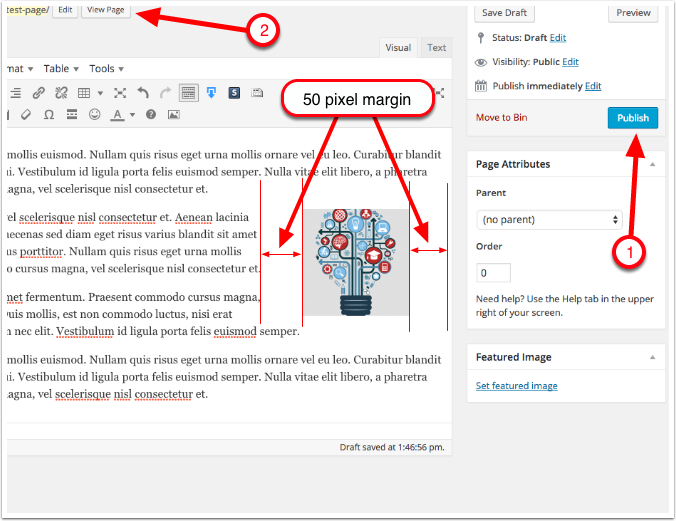Click the Move to Bin link

501,117
